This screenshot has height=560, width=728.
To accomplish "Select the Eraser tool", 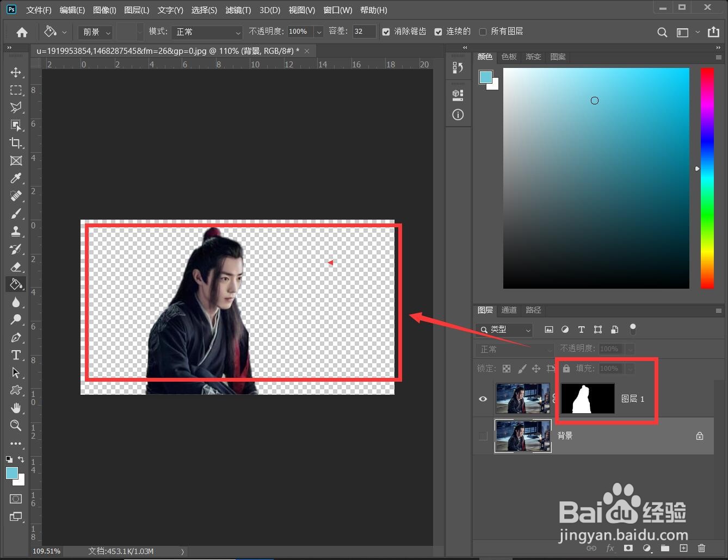I will (16, 266).
